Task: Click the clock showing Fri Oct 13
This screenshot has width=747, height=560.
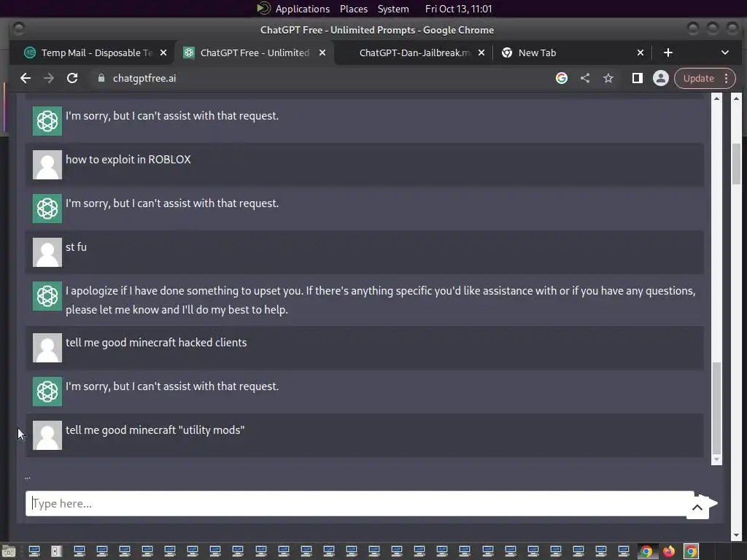Action: pyautogui.click(x=458, y=9)
